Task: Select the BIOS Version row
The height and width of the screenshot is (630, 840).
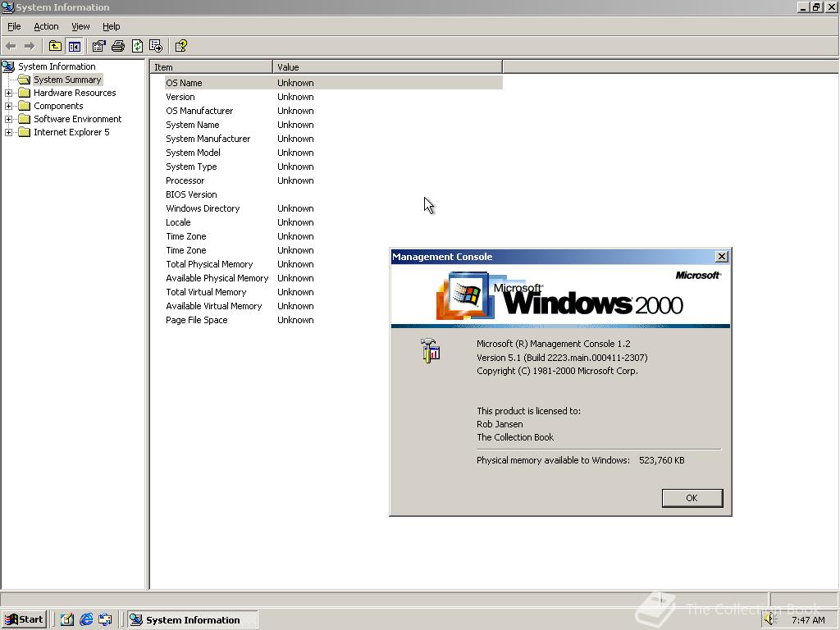Action: click(x=333, y=194)
